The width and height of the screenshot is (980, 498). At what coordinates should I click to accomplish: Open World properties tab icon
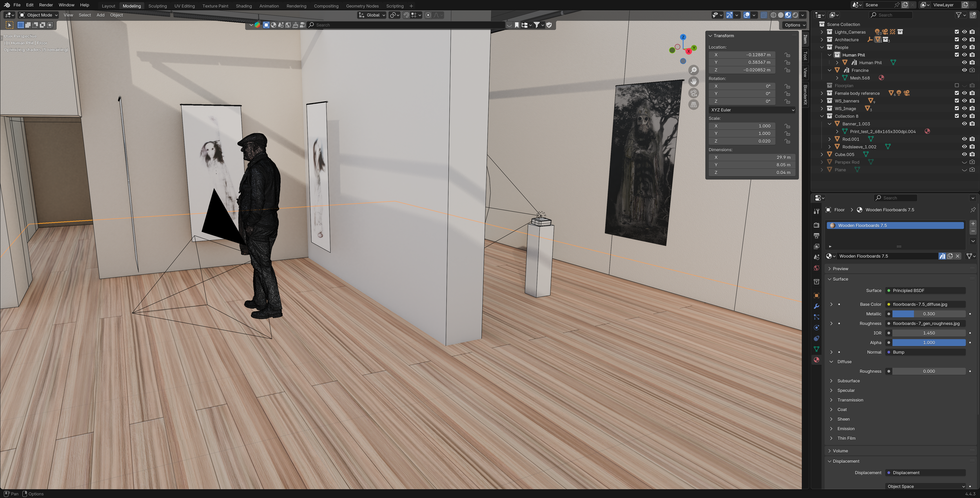tap(817, 268)
